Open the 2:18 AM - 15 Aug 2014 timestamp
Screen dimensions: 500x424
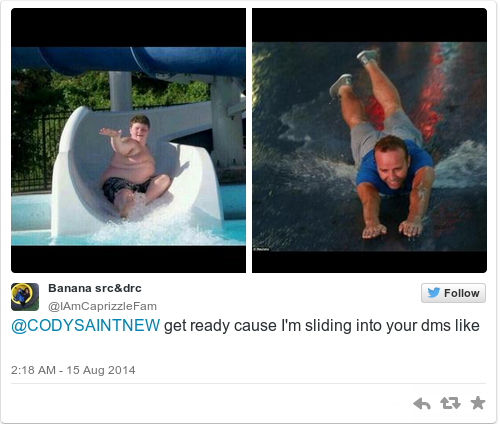coord(73,370)
